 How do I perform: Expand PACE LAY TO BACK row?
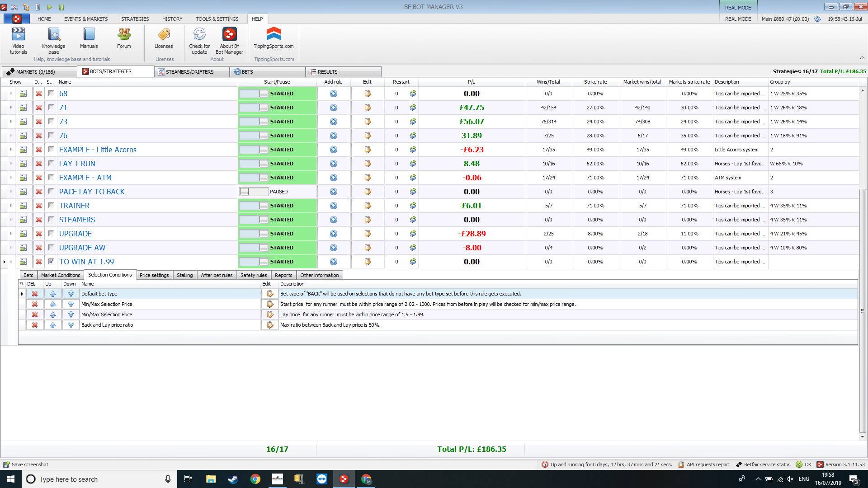[x=11, y=192]
